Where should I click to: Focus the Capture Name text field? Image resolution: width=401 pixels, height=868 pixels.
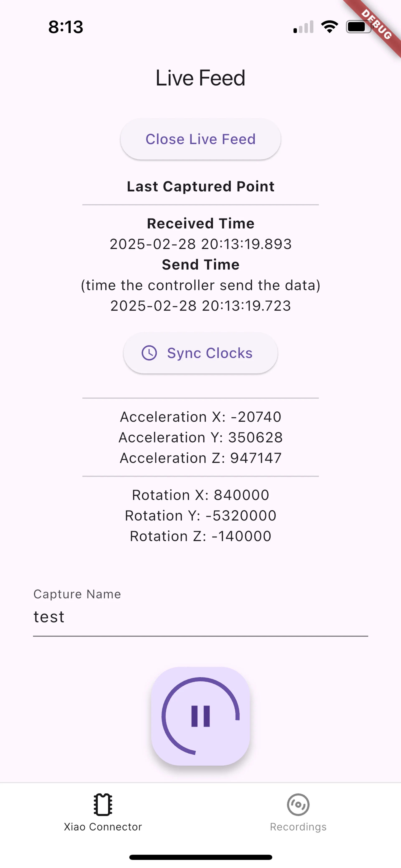(200, 617)
